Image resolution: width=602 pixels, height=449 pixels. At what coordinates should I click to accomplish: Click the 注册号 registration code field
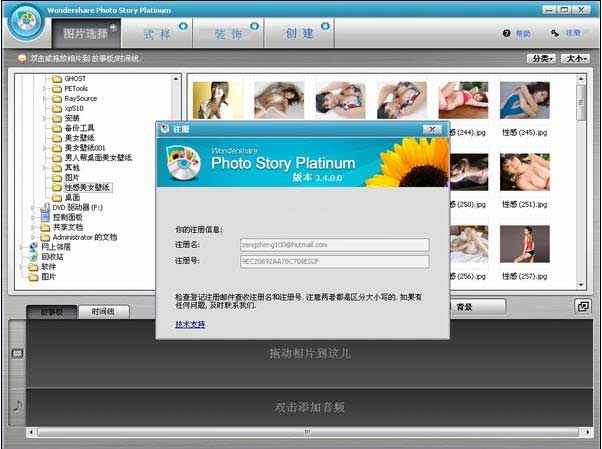point(333,261)
